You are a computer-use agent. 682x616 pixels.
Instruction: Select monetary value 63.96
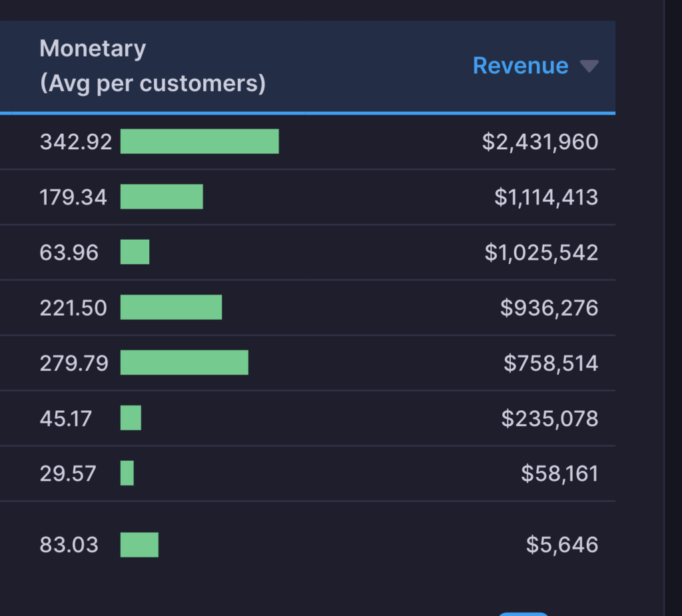[x=69, y=252]
